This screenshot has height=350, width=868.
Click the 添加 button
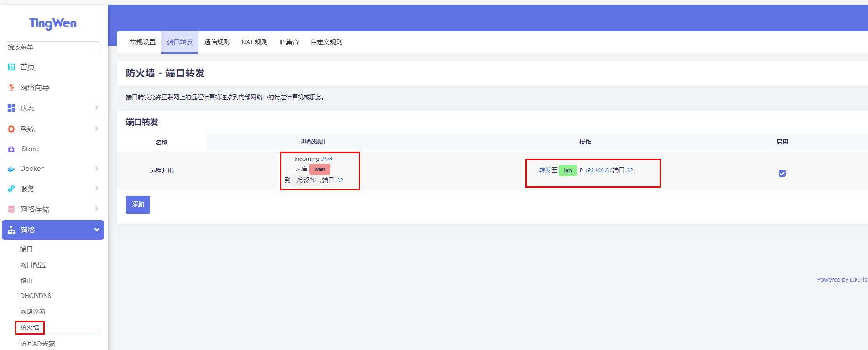pyautogui.click(x=138, y=205)
